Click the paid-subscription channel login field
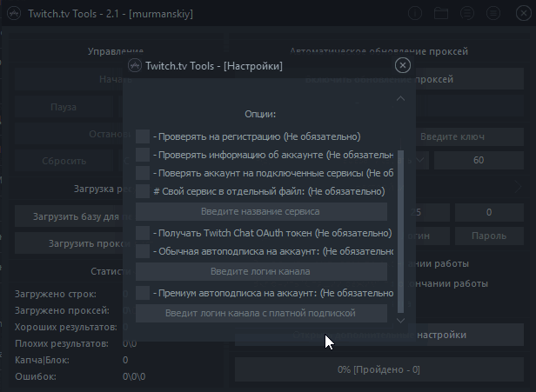Screen dimensions: 536x392 tap(261, 313)
